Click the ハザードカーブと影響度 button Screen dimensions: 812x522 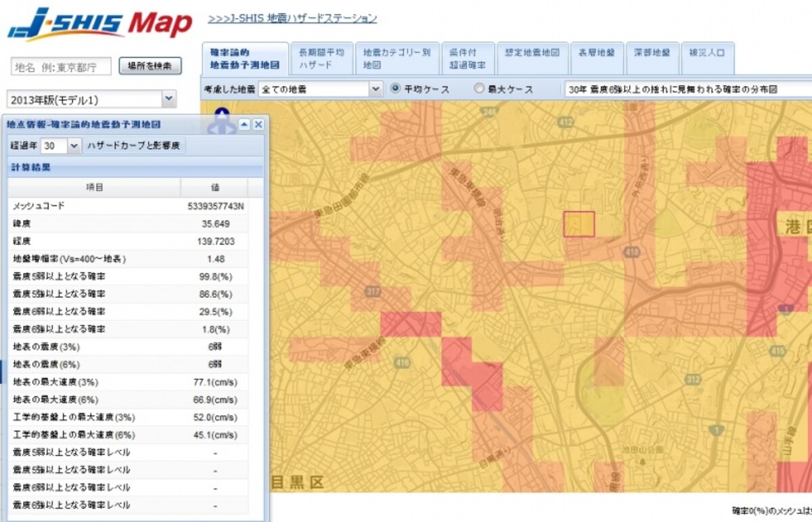pyautogui.click(x=133, y=146)
